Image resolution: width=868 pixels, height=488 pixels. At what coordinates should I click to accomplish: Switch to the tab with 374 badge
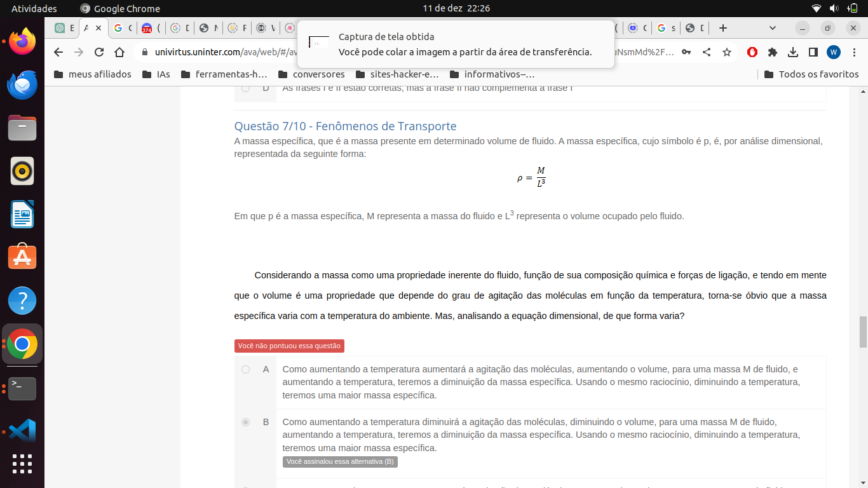pos(151,28)
